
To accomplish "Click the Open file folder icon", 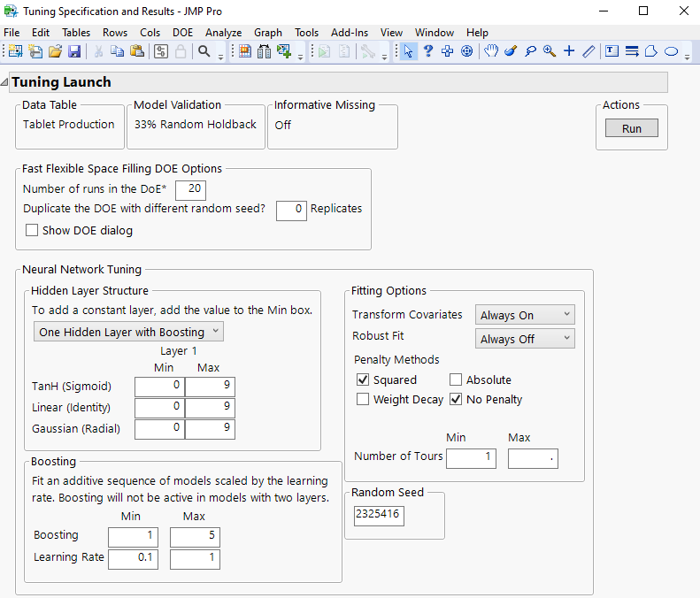I will click(x=55, y=51).
